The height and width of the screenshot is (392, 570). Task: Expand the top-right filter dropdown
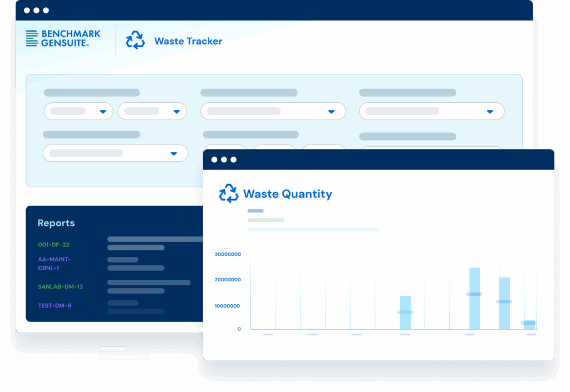(x=431, y=111)
